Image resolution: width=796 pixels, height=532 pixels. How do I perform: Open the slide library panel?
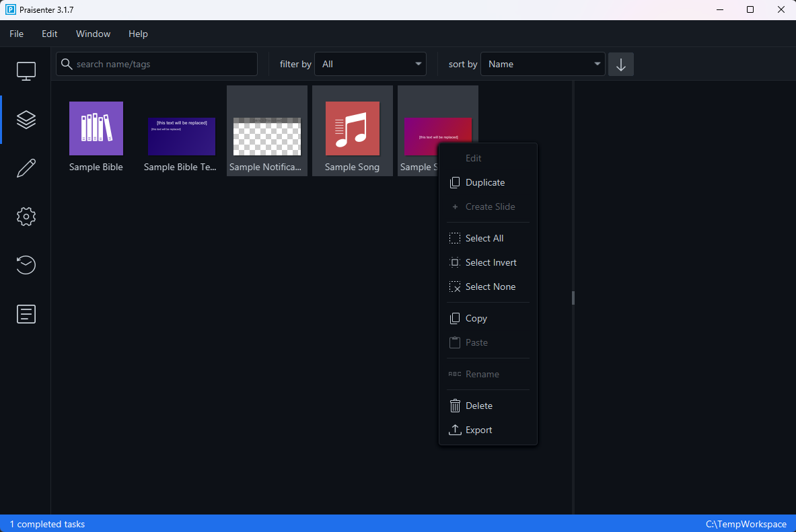click(26, 119)
